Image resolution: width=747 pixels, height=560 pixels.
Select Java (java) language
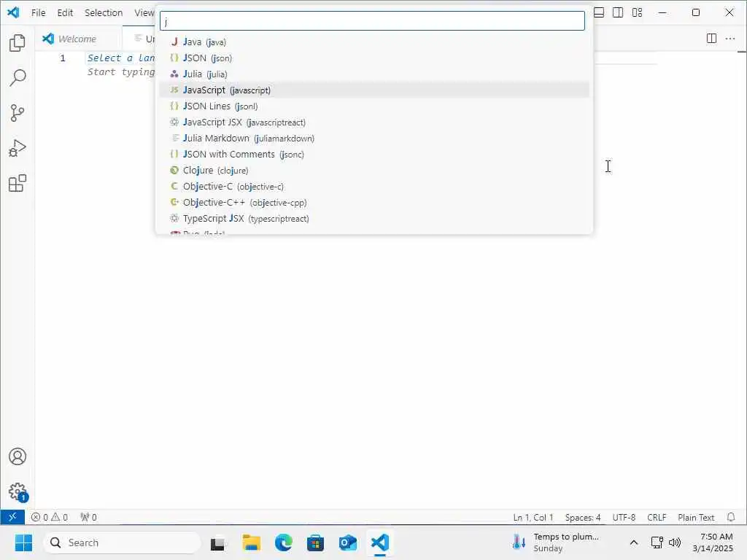[x=374, y=42]
